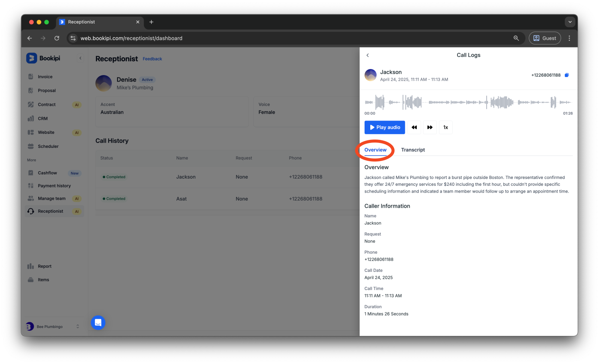Open Chrome three-dot menu

click(x=569, y=38)
